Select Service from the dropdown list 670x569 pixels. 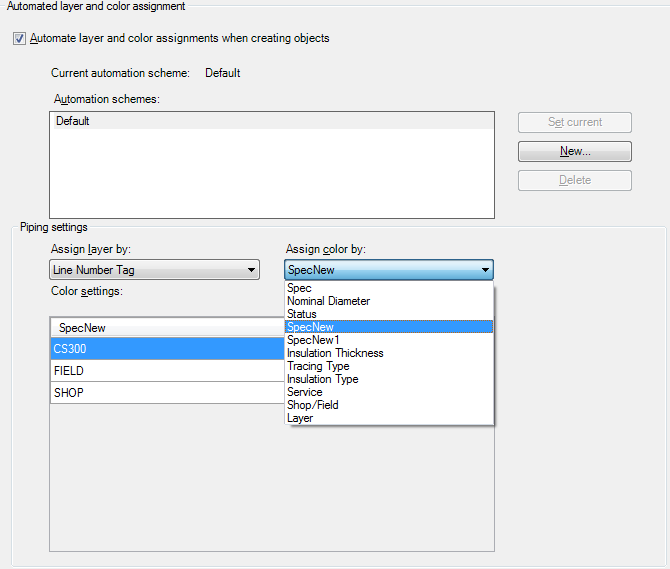(x=304, y=392)
